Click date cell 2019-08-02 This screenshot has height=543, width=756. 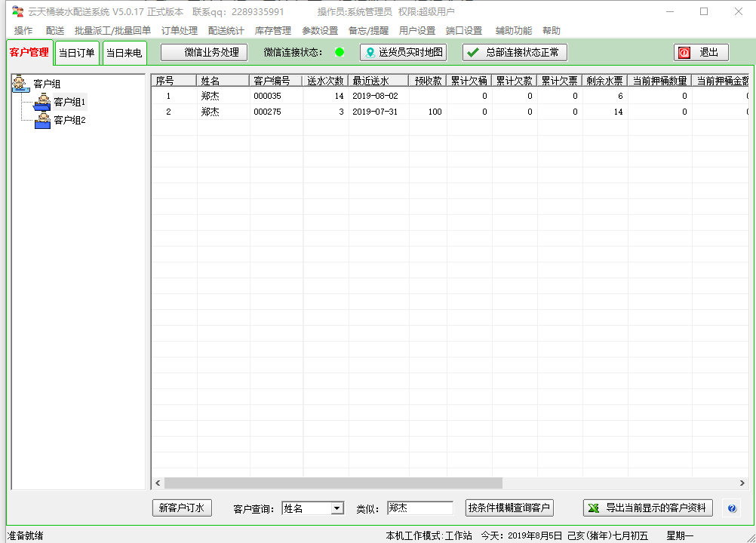tap(375, 96)
